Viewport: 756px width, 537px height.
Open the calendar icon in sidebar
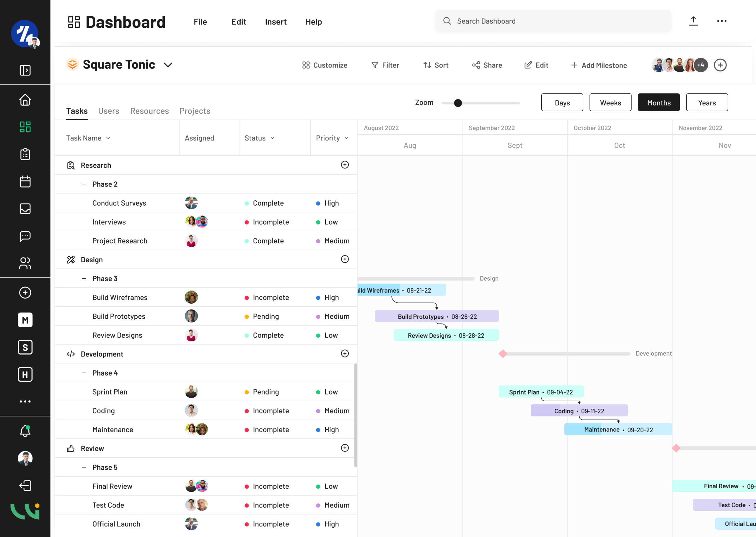[x=25, y=181]
